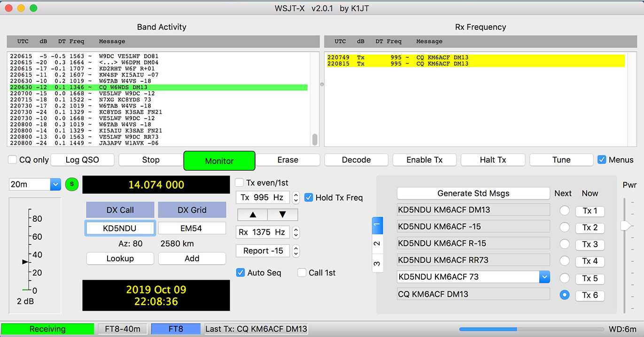Click the KD5NDU KM6ACF RR73 message field
The width and height of the screenshot is (644, 337).
pyautogui.click(x=473, y=260)
